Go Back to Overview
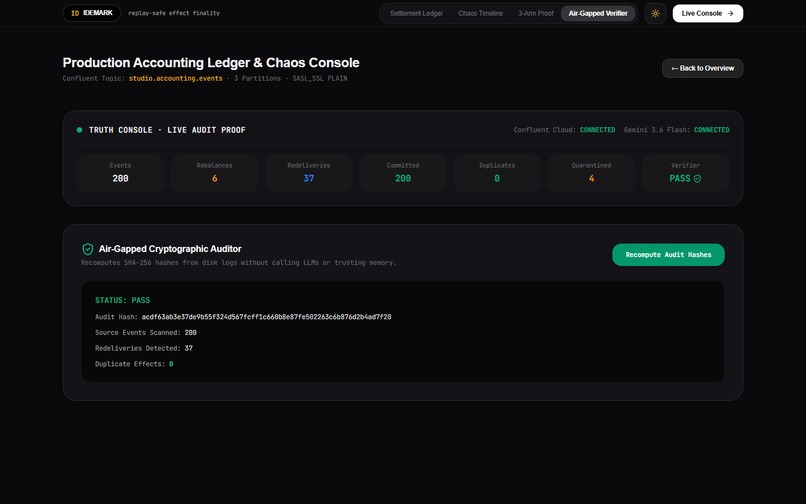This screenshot has height=504, width=806. [x=702, y=68]
